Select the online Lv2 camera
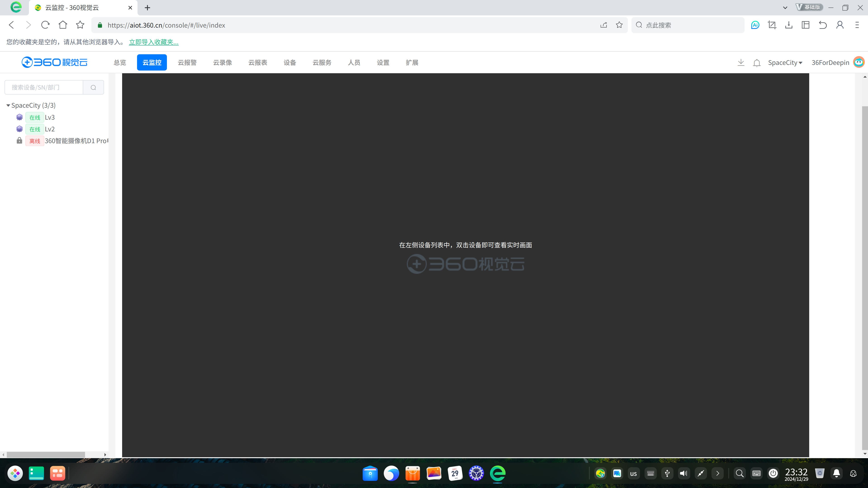This screenshot has width=868, height=488. pyautogui.click(x=50, y=129)
